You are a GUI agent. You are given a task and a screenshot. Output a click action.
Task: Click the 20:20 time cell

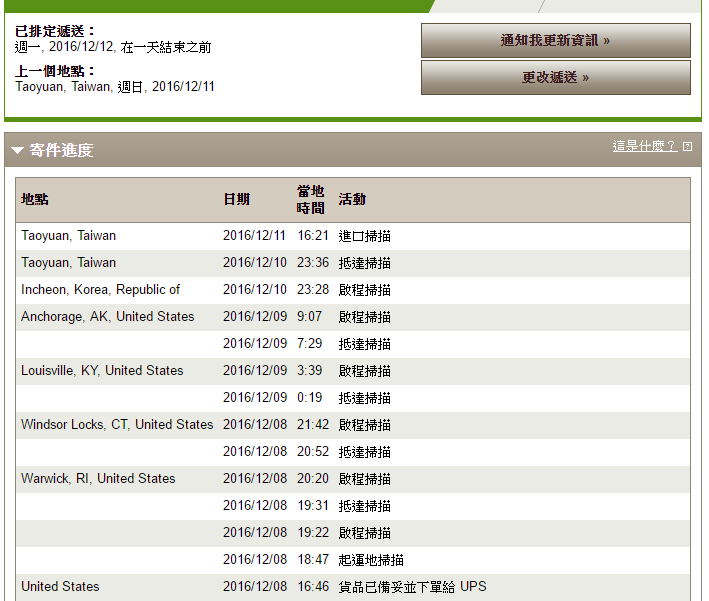(313, 478)
